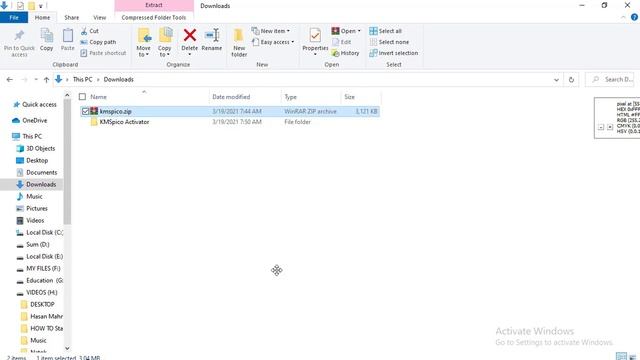Click Pin to Quick access icon

[x=19, y=43]
